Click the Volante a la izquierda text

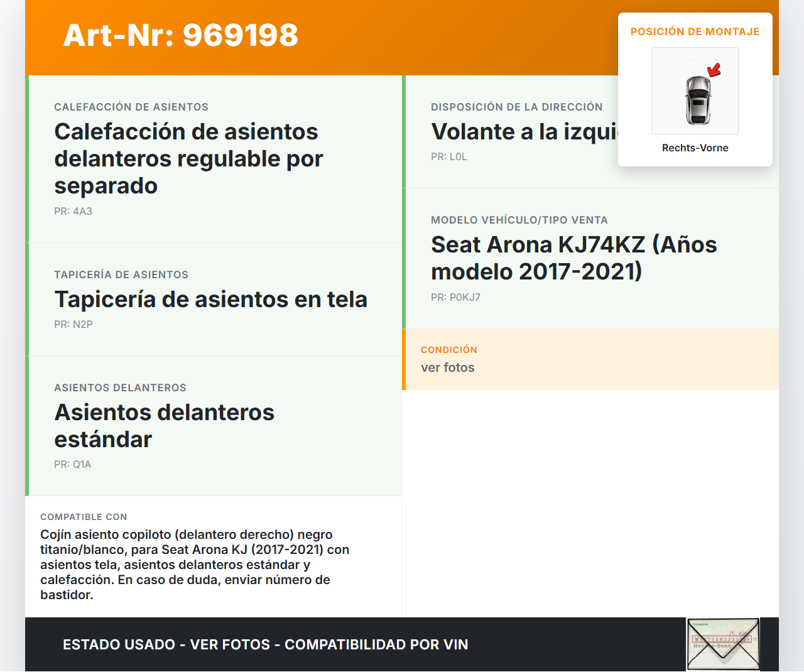point(524,132)
